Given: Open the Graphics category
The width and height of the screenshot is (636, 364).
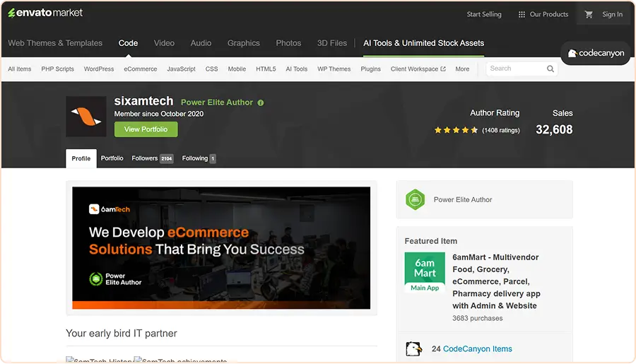Looking at the screenshot, I should (243, 43).
